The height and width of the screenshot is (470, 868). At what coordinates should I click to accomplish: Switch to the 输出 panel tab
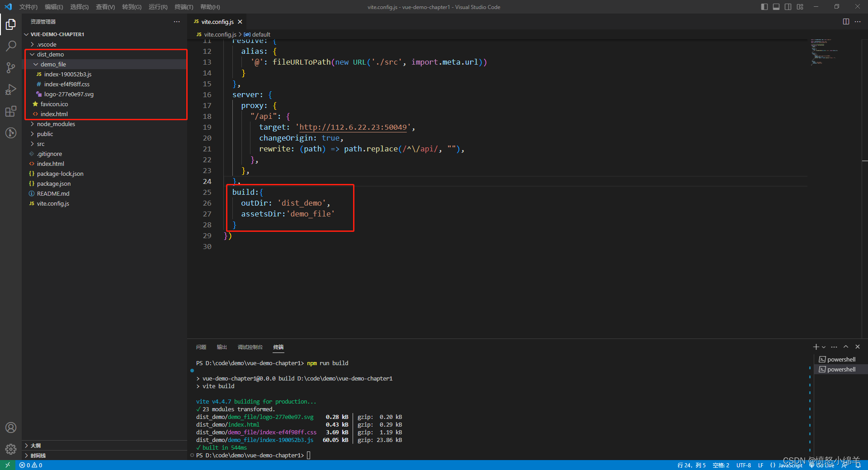click(222, 347)
